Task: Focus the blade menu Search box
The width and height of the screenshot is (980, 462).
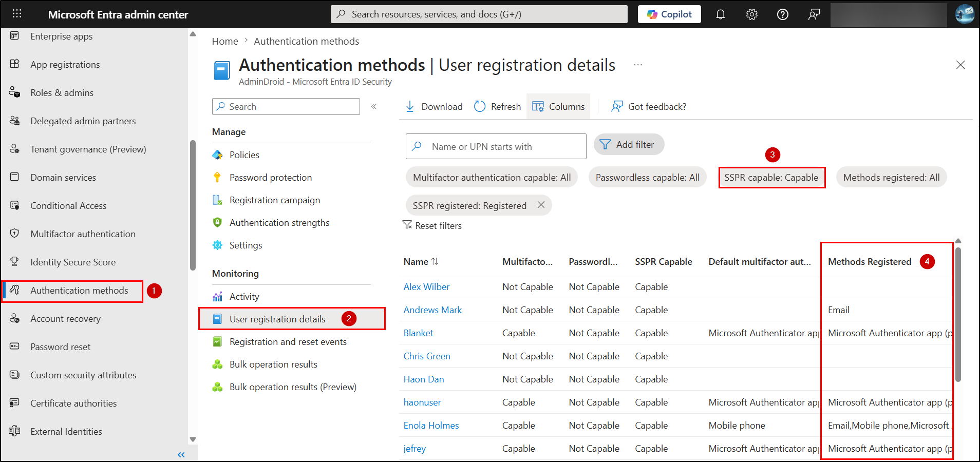Action: coord(286,107)
